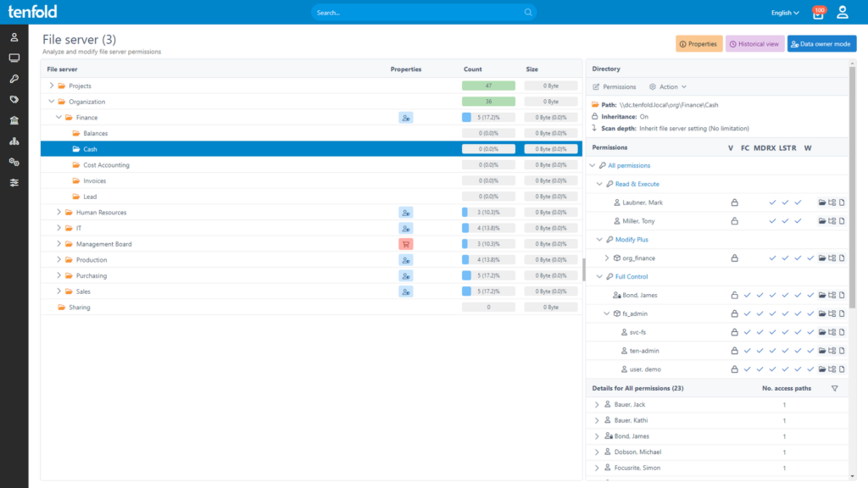Click Management Board's red cart properties icon
The height and width of the screenshot is (488, 868).
(405, 244)
